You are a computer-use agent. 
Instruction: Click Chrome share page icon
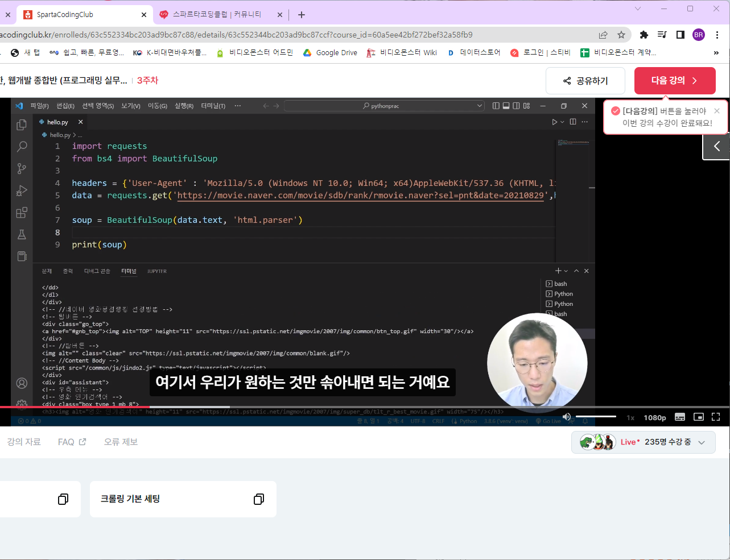point(603,35)
